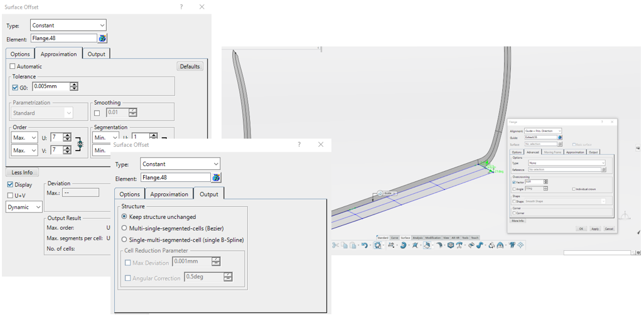The image size is (644, 318).
Task: Click the G0 tolerance value stepper arrows
Action: (74, 87)
